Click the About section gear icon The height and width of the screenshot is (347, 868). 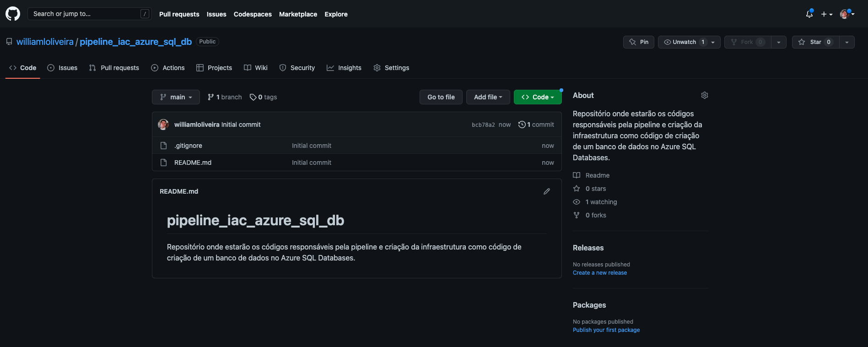[704, 95]
